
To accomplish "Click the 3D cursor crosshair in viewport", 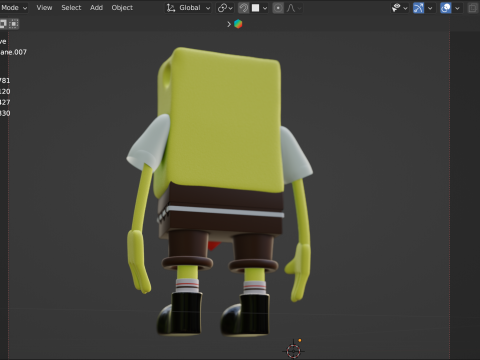I will pos(293,350).
